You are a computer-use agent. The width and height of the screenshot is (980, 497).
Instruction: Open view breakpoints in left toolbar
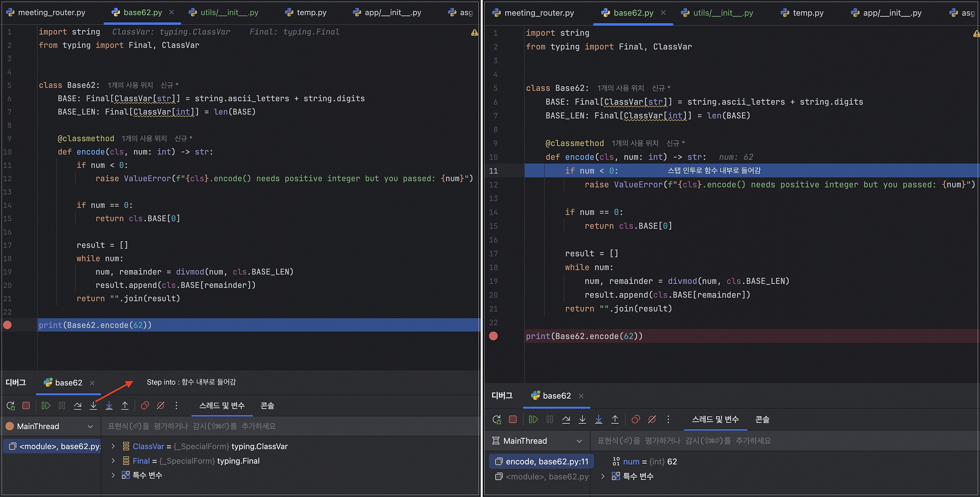tap(145, 406)
